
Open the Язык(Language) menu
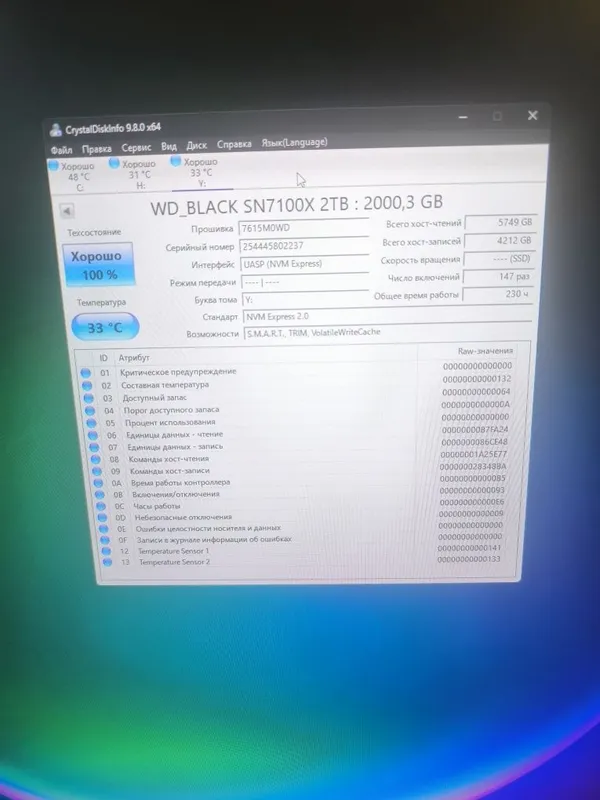tap(294, 142)
